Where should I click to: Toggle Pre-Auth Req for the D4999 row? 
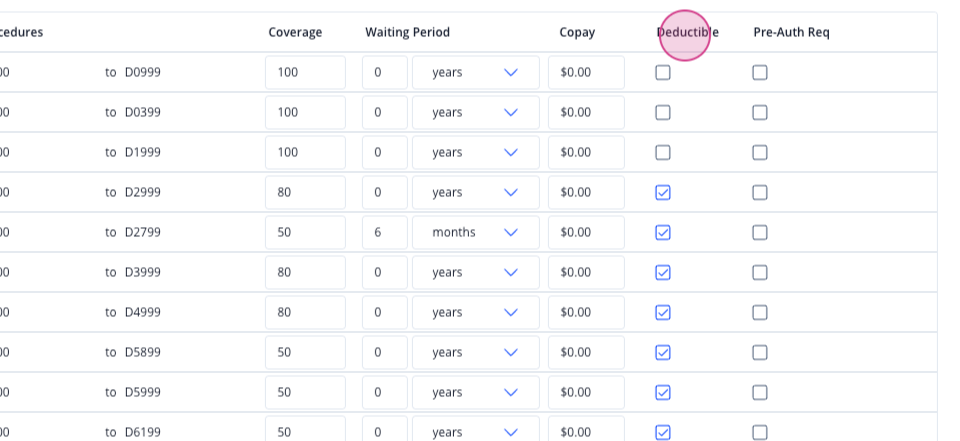click(759, 313)
